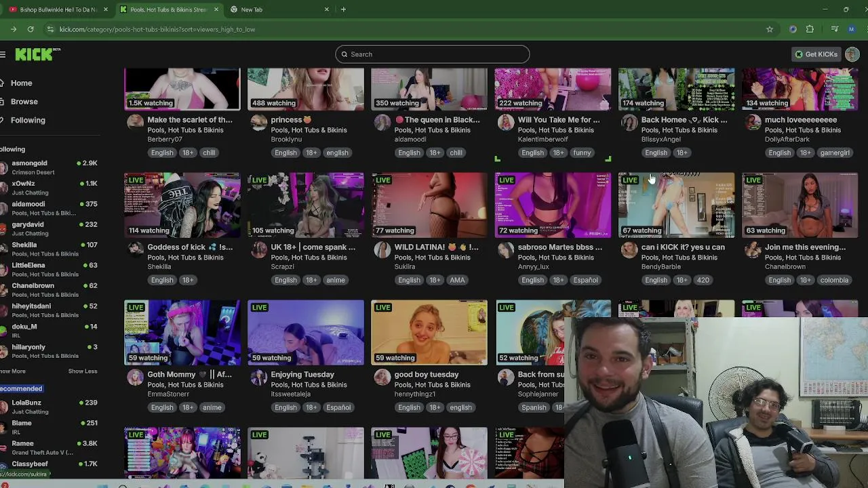Open the Kick logo home link
The width and height of the screenshot is (868, 488).
coord(37,54)
